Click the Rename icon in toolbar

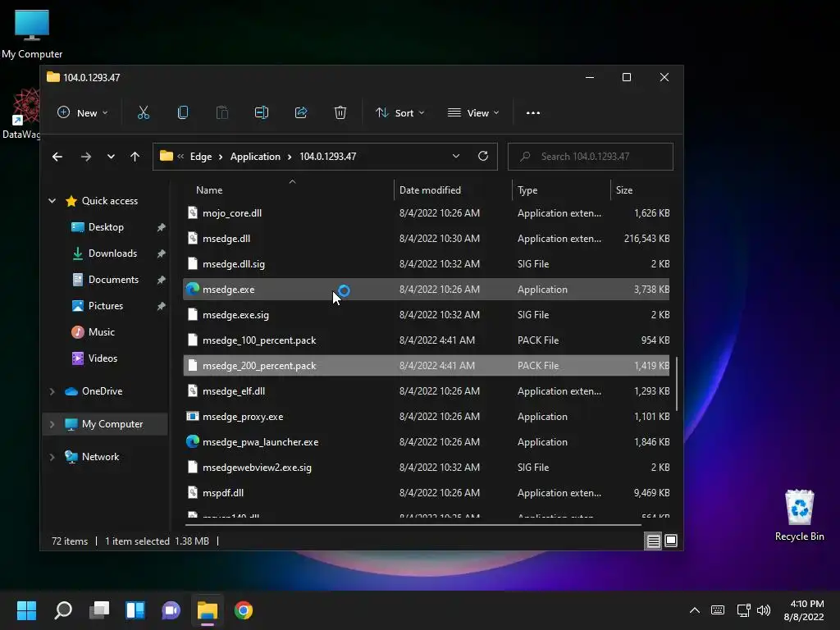point(262,112)
